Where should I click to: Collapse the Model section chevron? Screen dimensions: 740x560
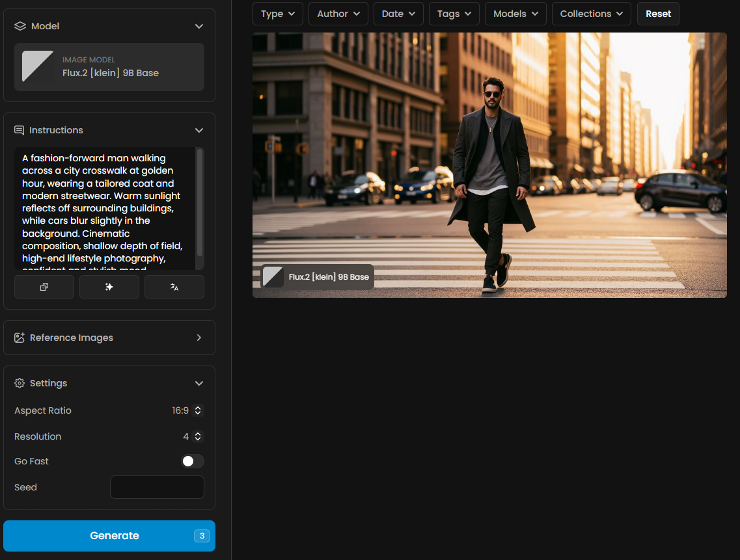pyautogui.click(x=199, y=26)
